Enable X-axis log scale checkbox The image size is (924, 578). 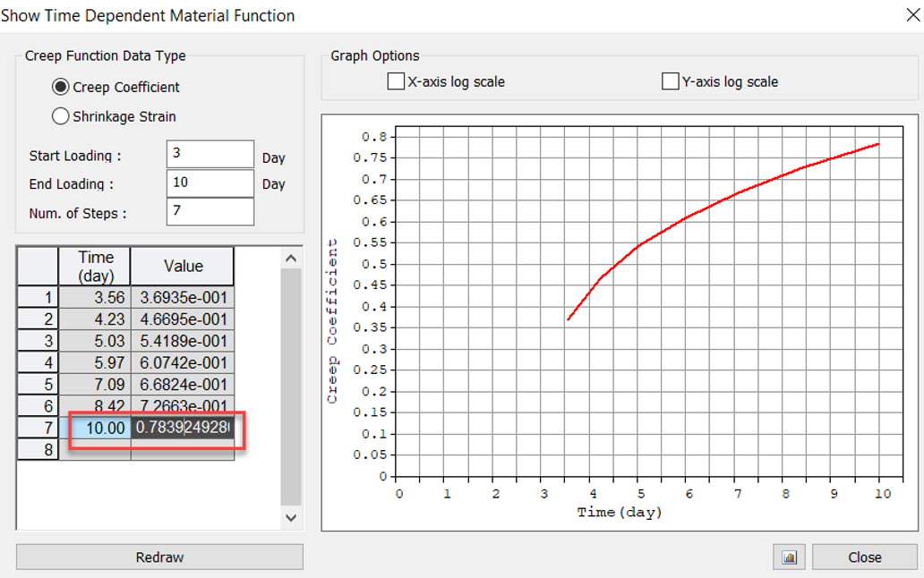pyautogui.click(x=396, y=81)
